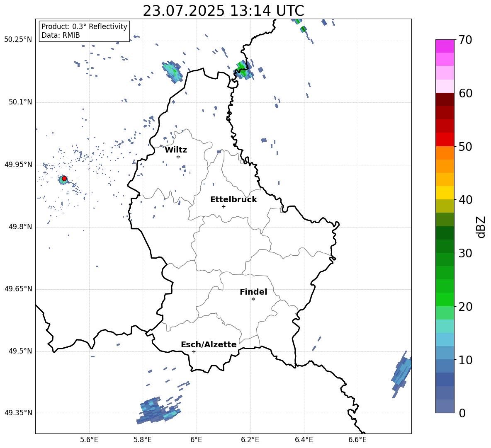Click the 49.95°N latitude label

pyautogui.click(x=18, y=165)
